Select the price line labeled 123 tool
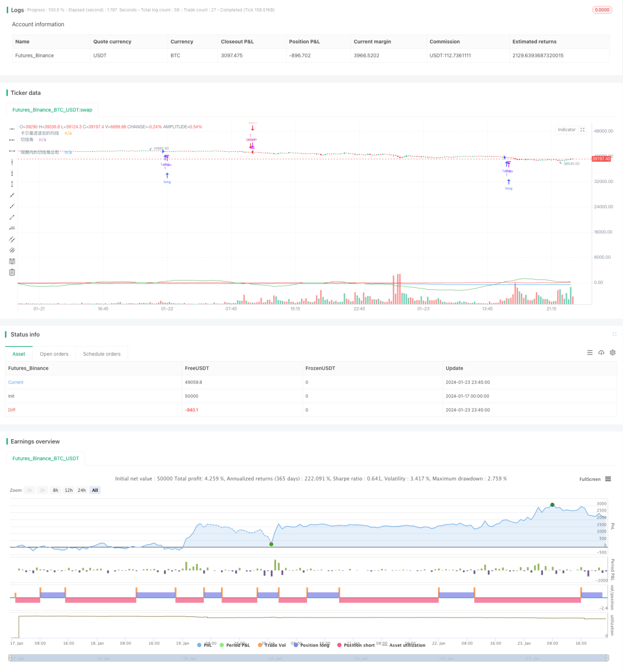This screenshot has width=623, height=672. click(12, 228)
